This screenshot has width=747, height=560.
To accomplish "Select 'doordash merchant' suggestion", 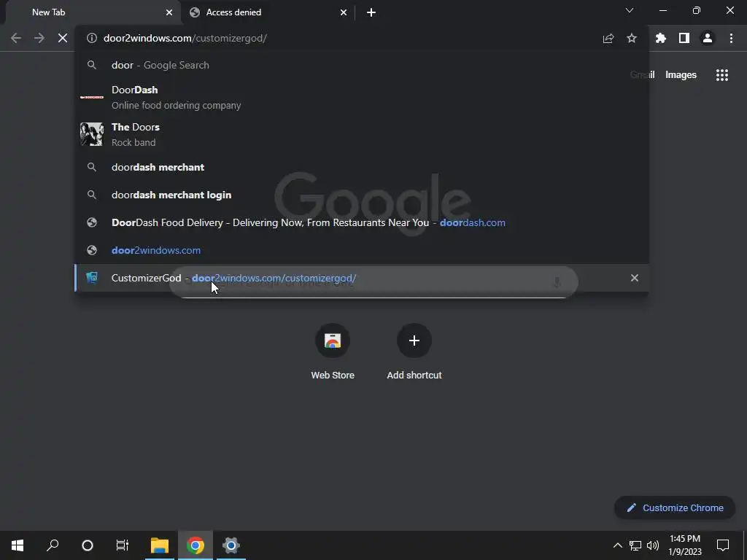I will pos(362,167).
